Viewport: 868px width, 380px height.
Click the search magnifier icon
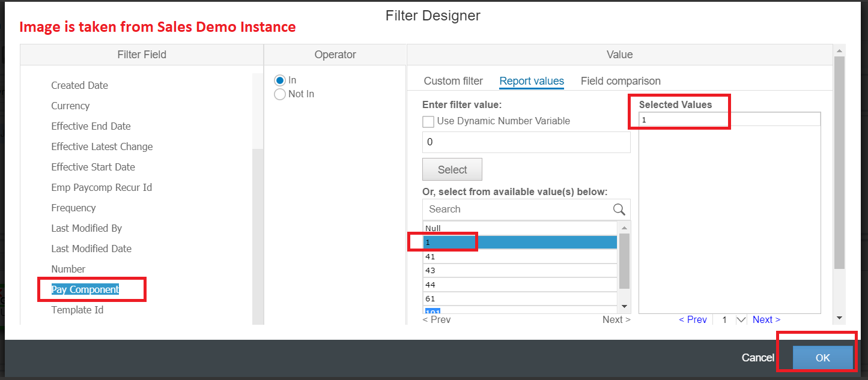tap(619, 209)
